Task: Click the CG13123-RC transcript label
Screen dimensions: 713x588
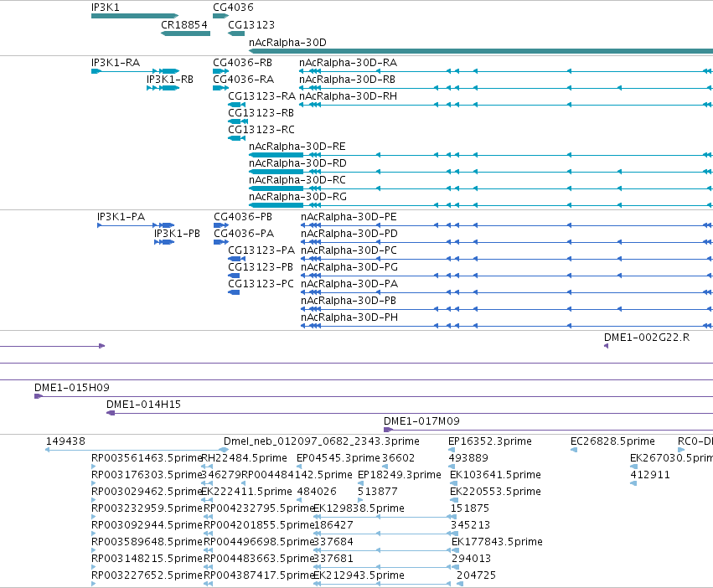Action: tap(261, 130)
